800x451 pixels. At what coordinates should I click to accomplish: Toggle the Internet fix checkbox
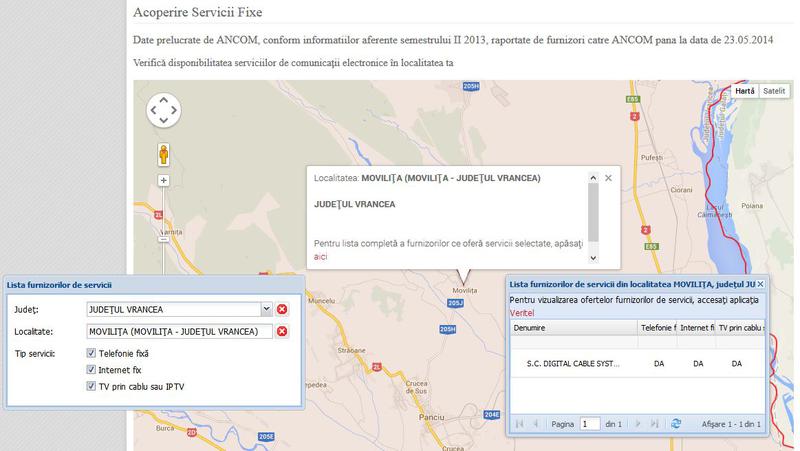(x=92, y=370)
